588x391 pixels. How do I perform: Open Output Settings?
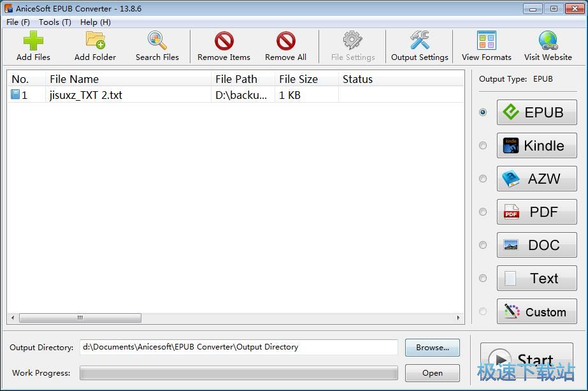(419, 45)
